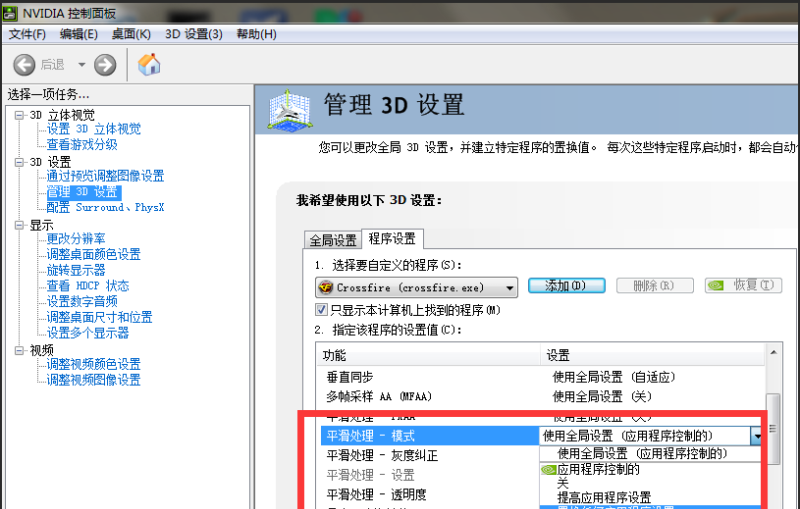The image size is (800, 509).
Task: Open 查看游戏分级 link
Action: click(82, 144)
